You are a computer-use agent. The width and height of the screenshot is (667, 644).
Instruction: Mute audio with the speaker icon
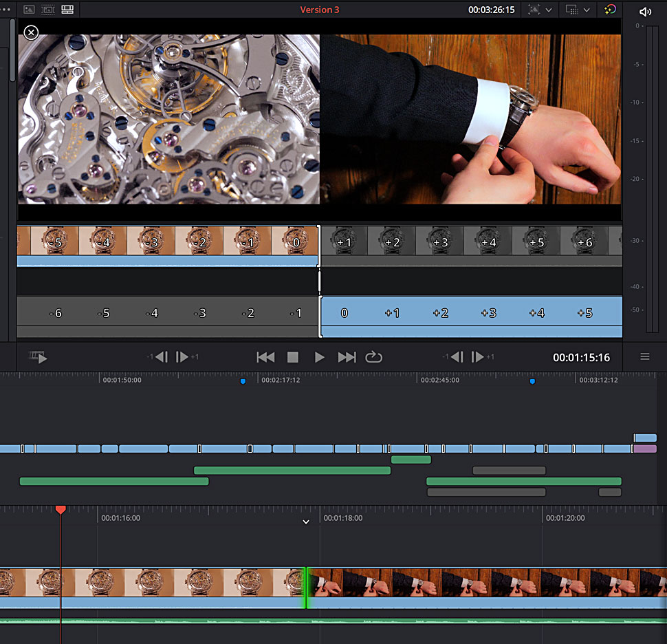(x=645, y=12)
